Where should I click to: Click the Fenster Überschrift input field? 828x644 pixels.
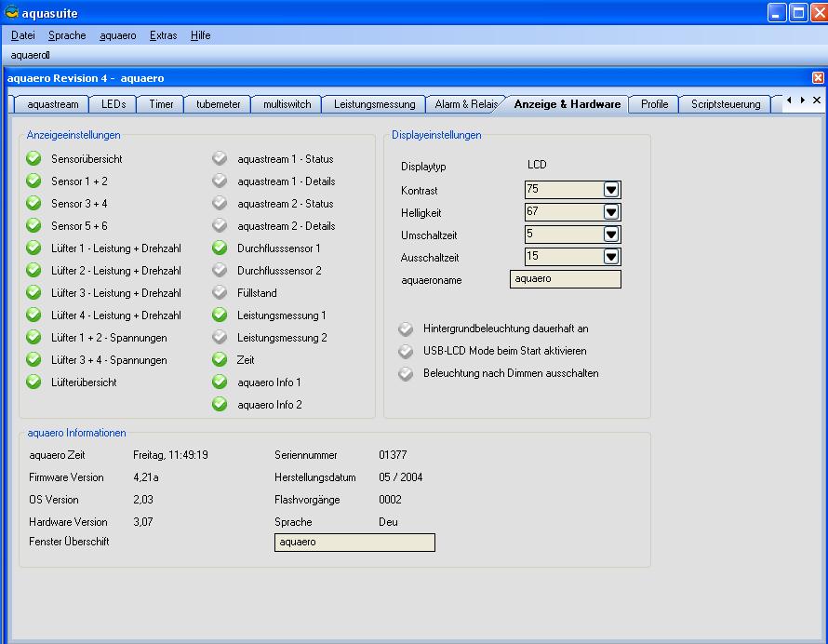tap(354, 542)
